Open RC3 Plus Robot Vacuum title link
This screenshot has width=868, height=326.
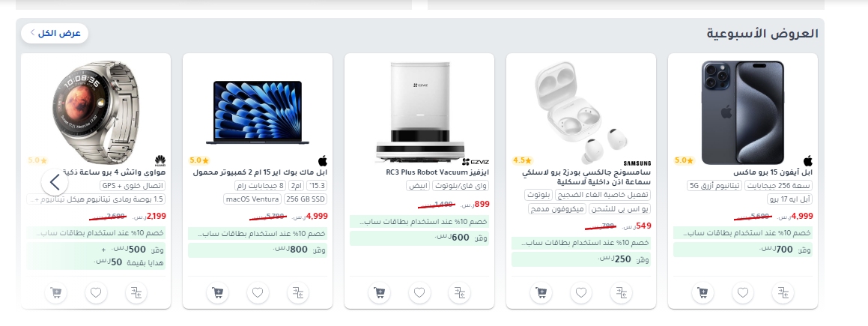438,172
